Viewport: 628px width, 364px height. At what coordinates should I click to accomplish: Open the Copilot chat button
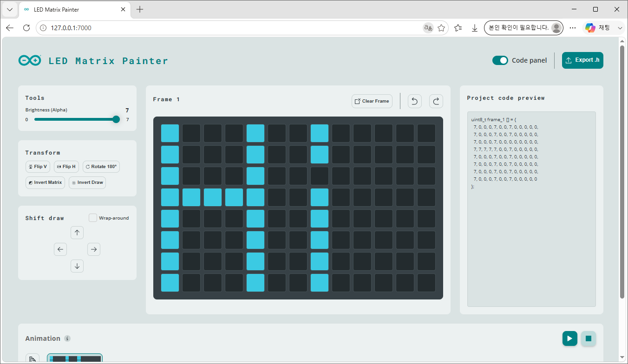(x=597, y=28)
